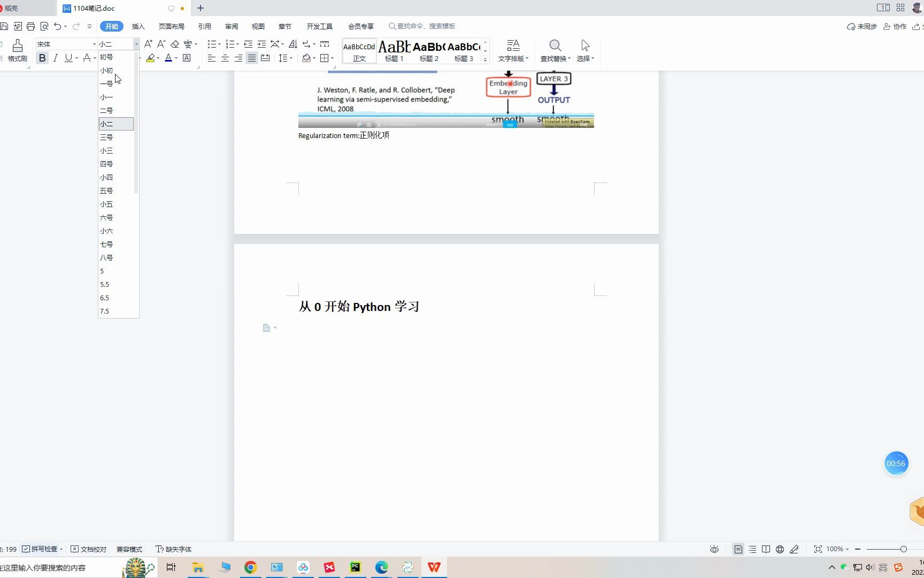Switch to outline view icon

(752, 549)
